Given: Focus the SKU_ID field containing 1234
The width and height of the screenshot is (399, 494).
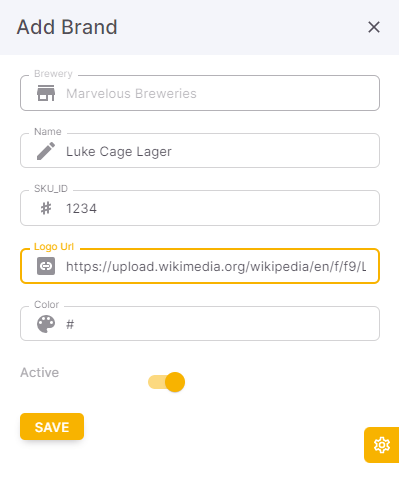Looking at the screenshot, I should pos(200,208).
